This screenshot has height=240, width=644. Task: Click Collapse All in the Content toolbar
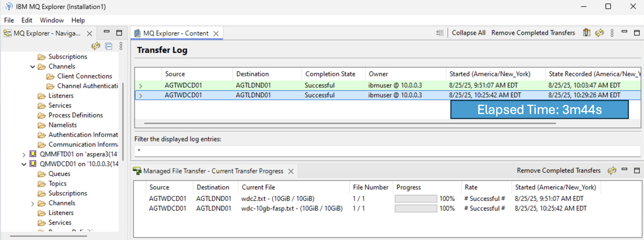coord(469,33)
